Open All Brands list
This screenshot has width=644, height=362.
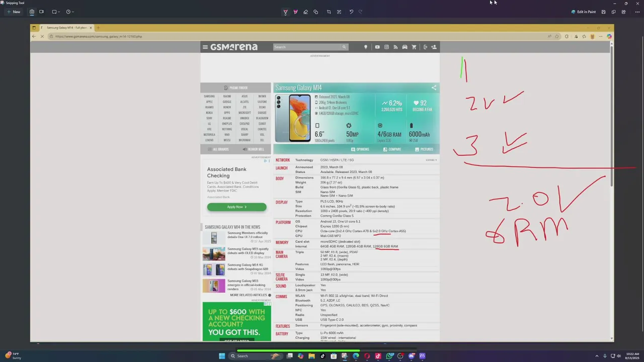[218, 149]
